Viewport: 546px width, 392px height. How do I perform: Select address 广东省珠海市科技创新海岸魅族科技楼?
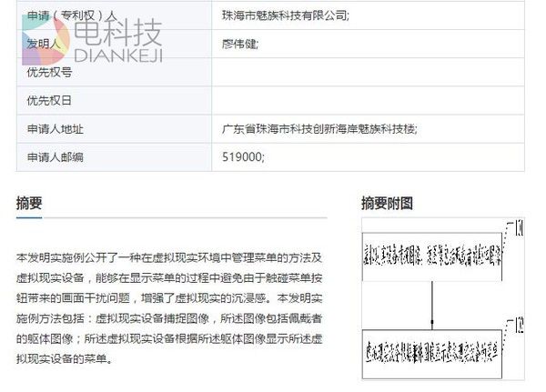pos(319,129)
